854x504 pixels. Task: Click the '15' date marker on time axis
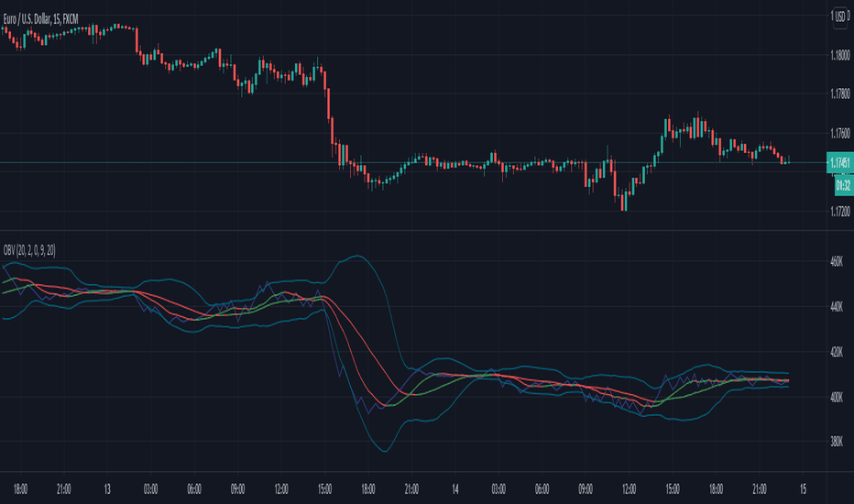[803, 489]
